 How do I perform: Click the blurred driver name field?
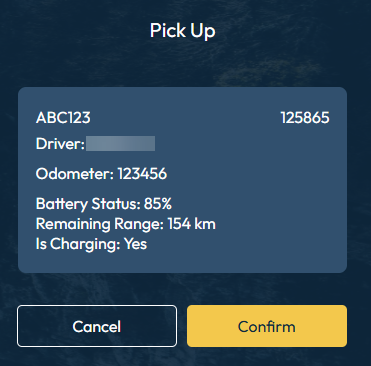(120, 144)
